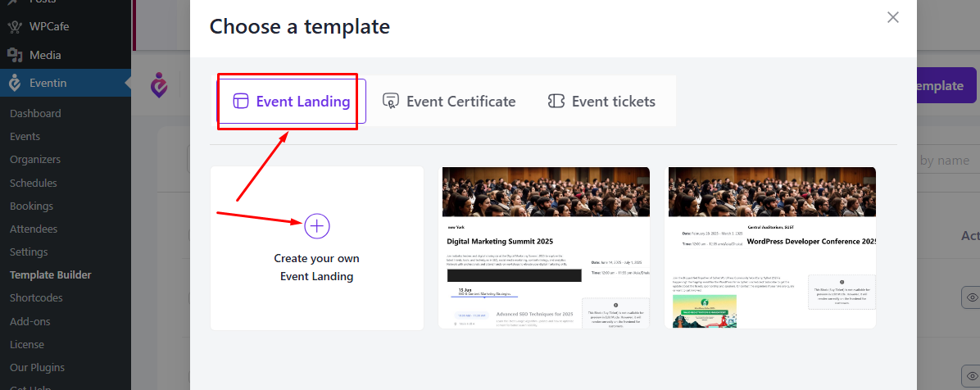This screenshot has width=980, height=390.
Task: Click the WPCafe sidebar icon
Action: pos(15,27)
